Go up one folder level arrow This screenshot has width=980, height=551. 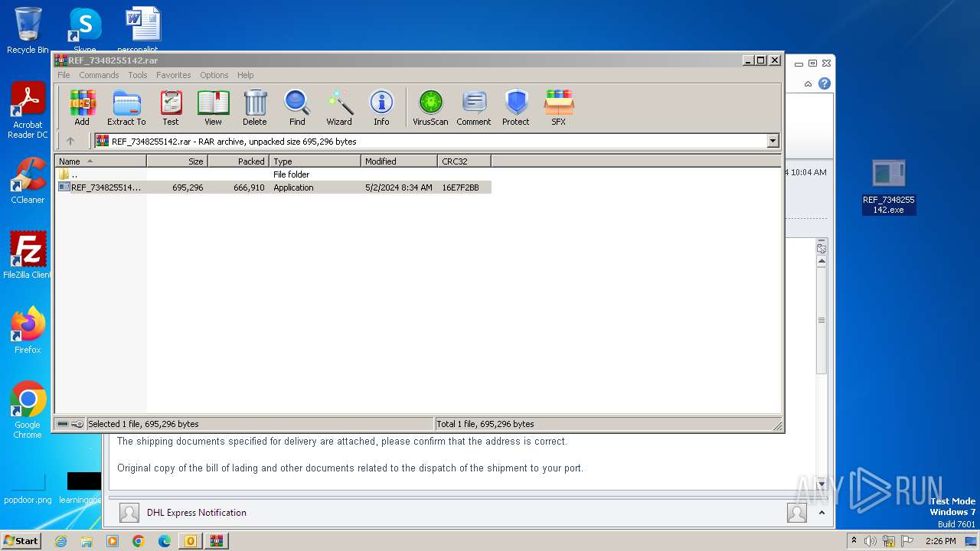coord(70,141)
